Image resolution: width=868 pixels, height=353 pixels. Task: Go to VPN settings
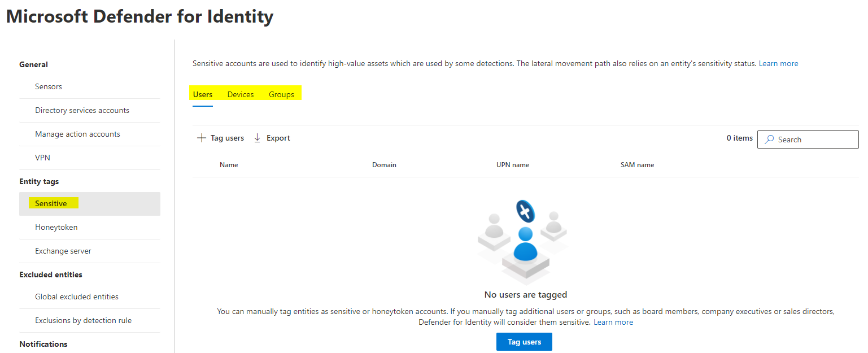(90, 158)
